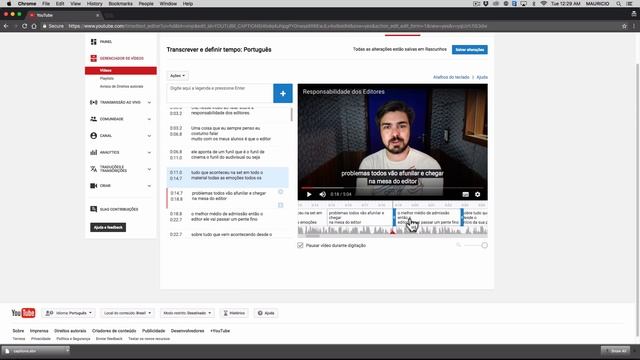Click the caption text input field
The height and width of the screenshot is (360, 640).
pyautogui.click(x=220, y=93)
